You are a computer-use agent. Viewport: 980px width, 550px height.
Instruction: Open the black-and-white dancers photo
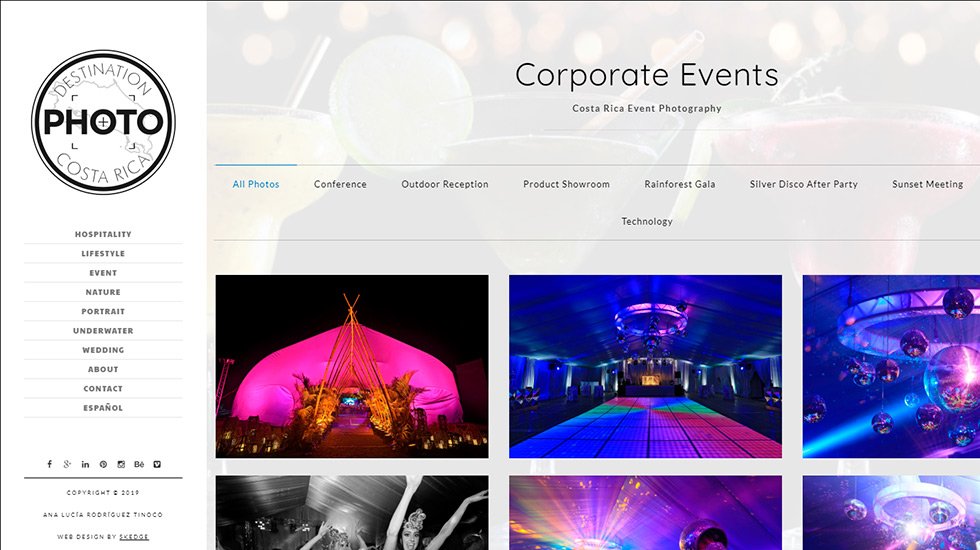(352, 512)
